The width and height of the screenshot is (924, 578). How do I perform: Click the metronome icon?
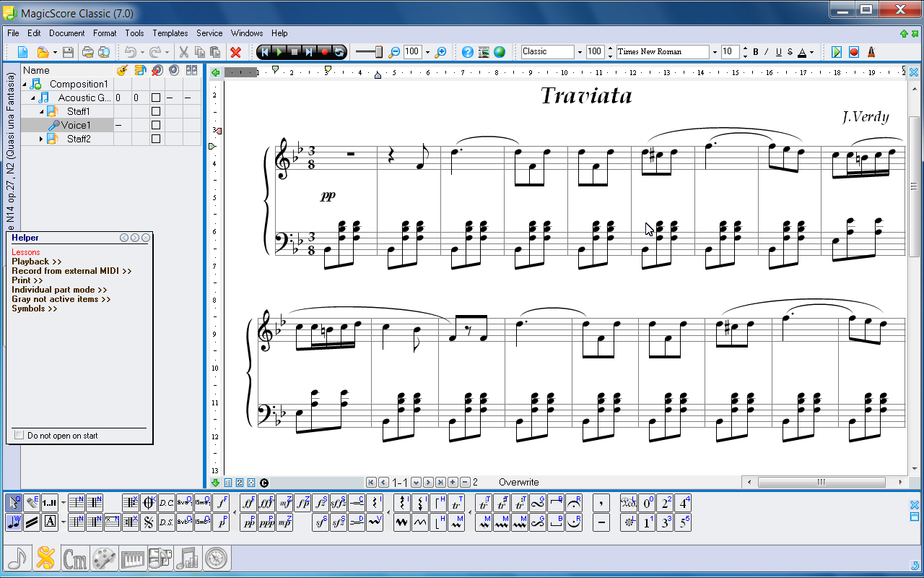tap(871, 52)
